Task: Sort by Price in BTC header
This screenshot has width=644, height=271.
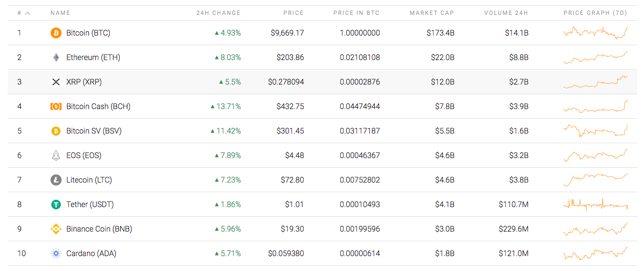Action: pyautogui.click(x=356, y=13)
